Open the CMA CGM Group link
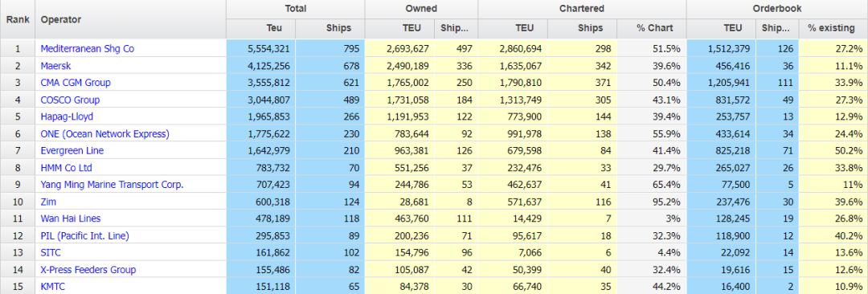The image size is (868, 294). (x=76, y=83)
